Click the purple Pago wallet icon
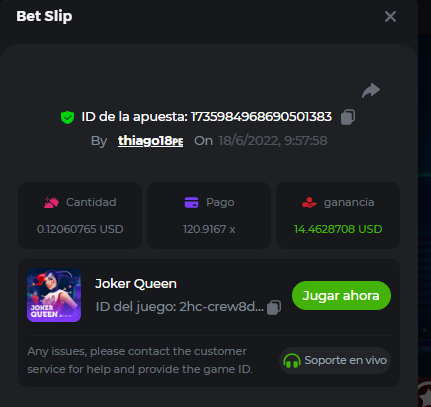 (191, 202)
